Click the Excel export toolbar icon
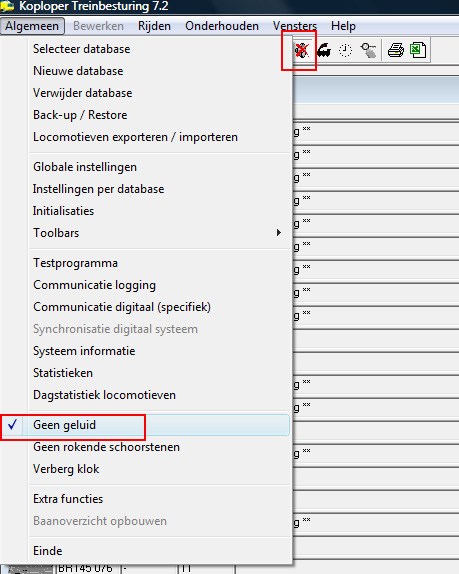The image size is (459, 574). (418, 50)
